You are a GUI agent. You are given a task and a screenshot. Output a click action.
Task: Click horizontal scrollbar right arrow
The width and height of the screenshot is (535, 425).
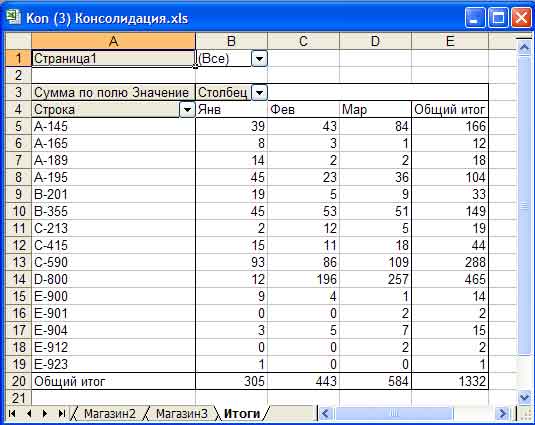pos(502,414)
